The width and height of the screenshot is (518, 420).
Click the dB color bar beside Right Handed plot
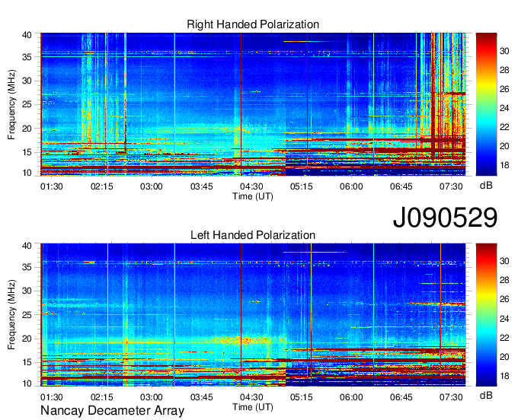pos(486,104)
